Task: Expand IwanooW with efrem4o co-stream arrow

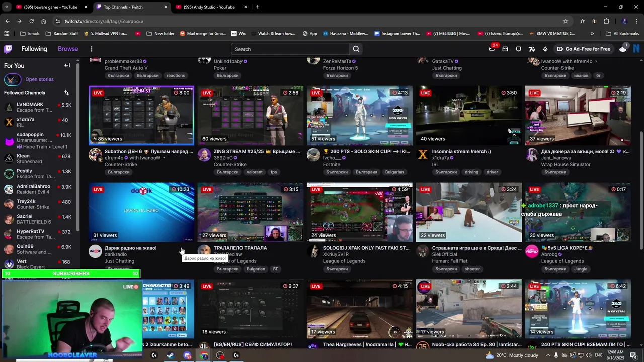Action: tap(596, 61)
